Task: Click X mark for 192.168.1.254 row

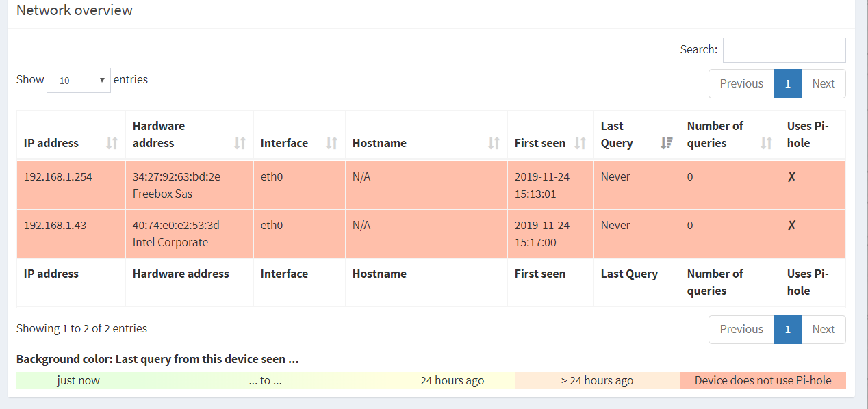Action: pos(791,176)
